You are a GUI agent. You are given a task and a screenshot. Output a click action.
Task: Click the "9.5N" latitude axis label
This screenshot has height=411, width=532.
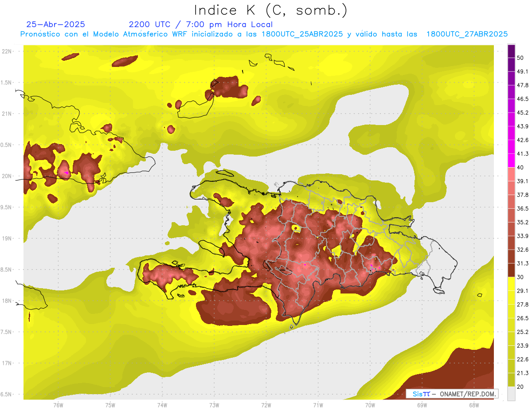click(7, 207)
